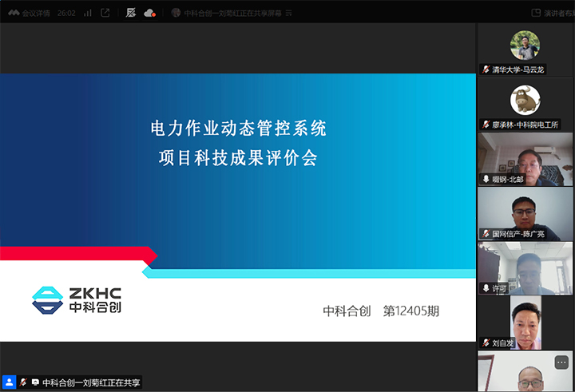Click 中科合创—刘菊红正在共享屏幕 text in top bar
This screenshot has height=392, width=575.
(233, 14)
